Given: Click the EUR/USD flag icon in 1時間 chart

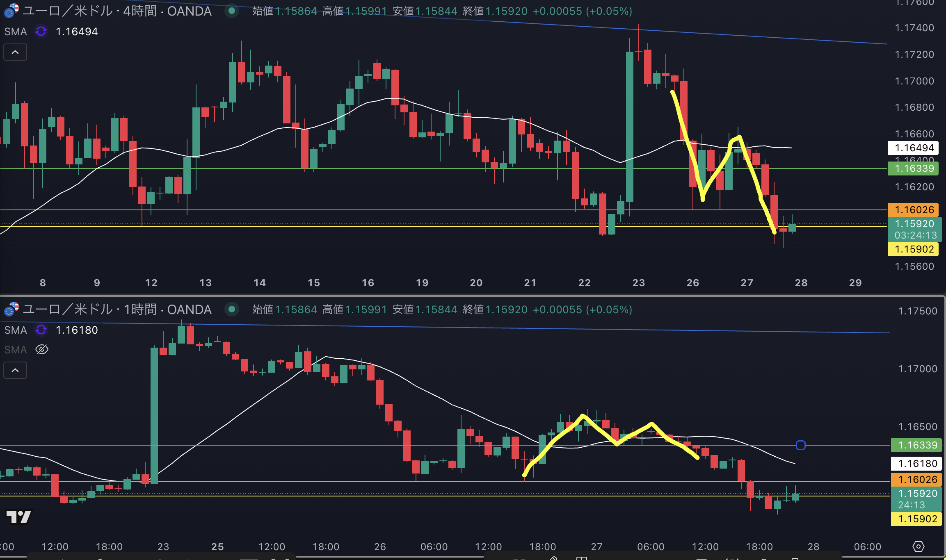Looking at the screenshot, I should coord(11,309).
